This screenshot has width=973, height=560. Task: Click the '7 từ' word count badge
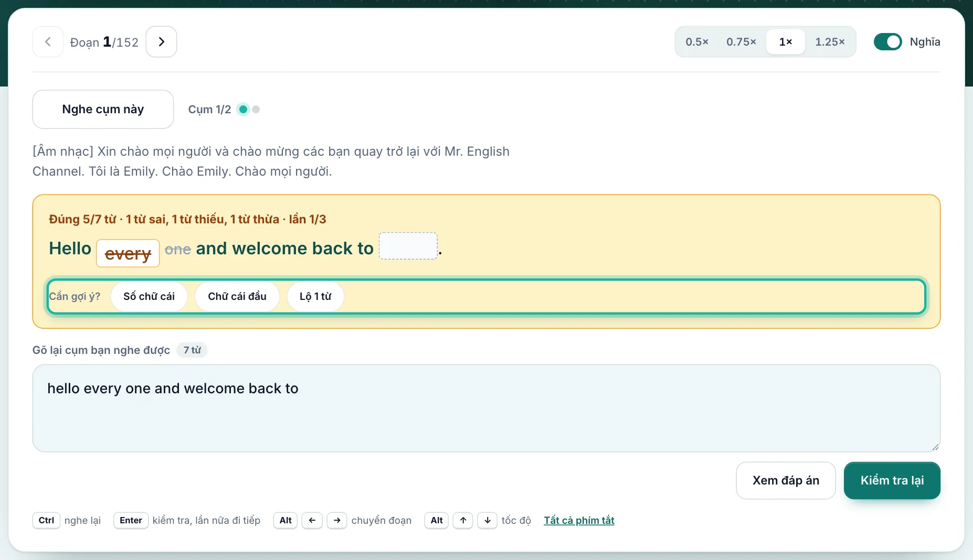(x=192, y=350)
